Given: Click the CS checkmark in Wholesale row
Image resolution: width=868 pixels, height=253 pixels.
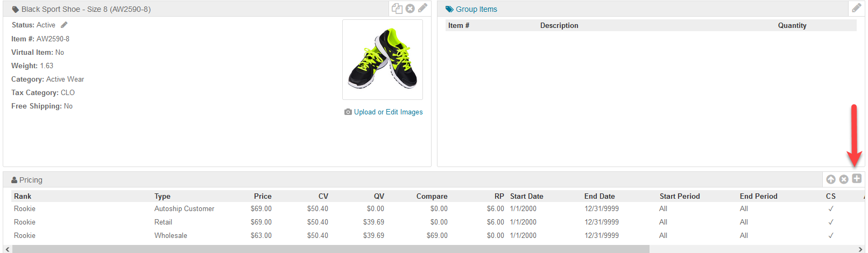Looking at the screenshot, I should 831,236.
